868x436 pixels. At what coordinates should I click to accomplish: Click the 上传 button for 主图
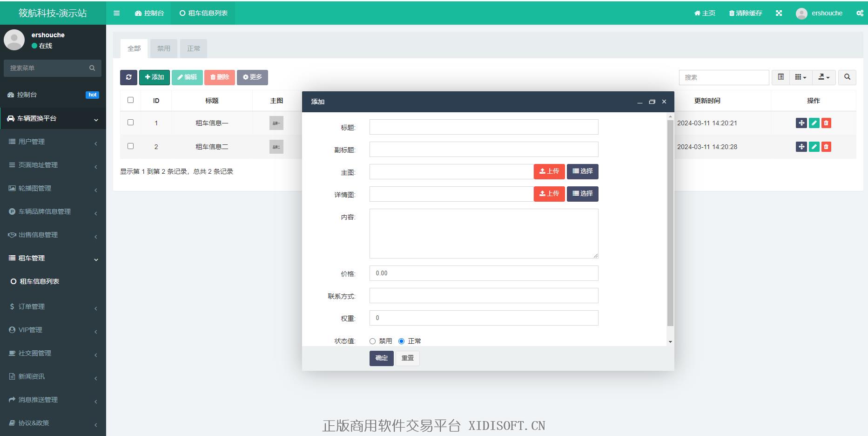click(x=549, y=171)
